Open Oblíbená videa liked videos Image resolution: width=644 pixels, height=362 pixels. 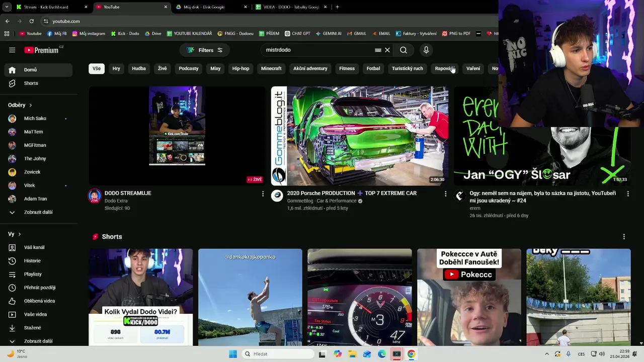coord(38,301)
